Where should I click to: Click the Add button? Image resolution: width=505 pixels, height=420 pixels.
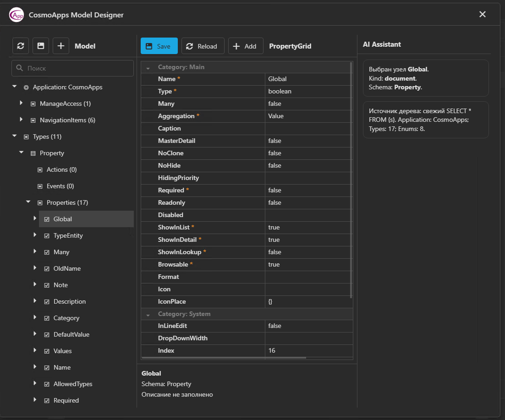coord(246,46)
